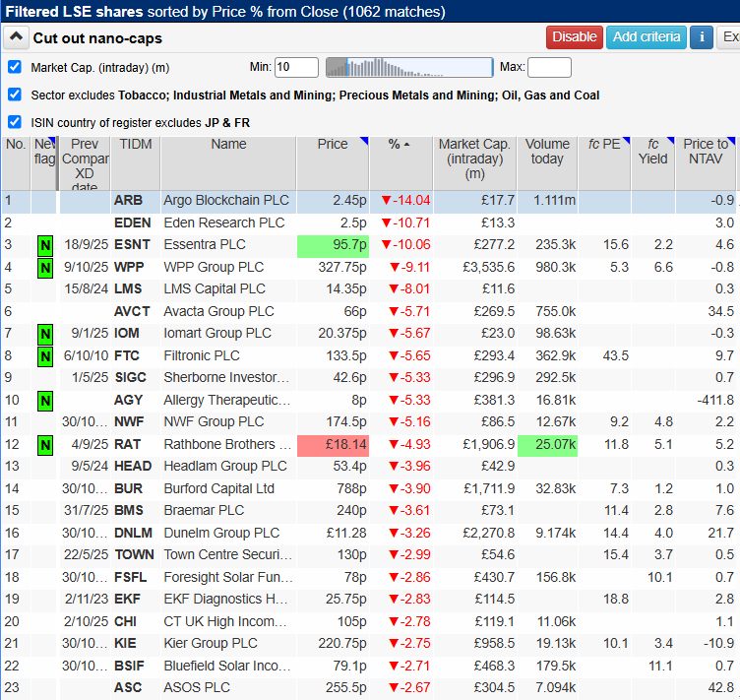Viewport: 740px width, 700px height.
Task: Select the SIGC ticker
Action: (130, 377)
